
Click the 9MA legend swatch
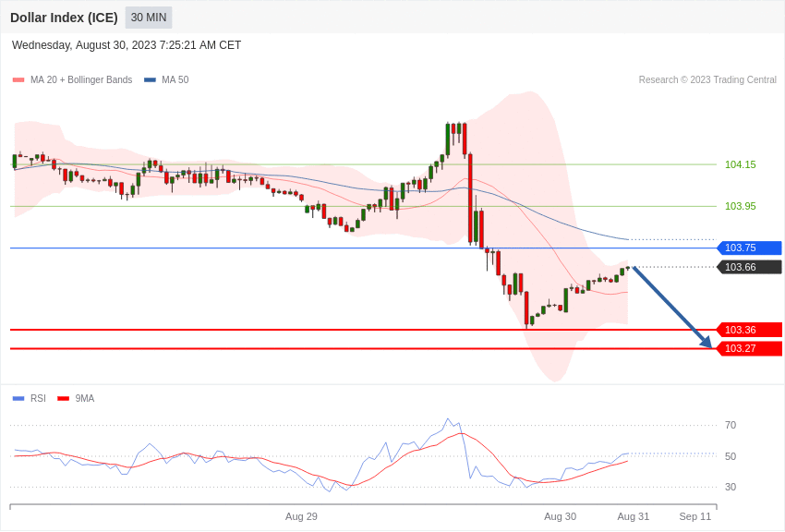pyautogui.click(x=64, y=399)
